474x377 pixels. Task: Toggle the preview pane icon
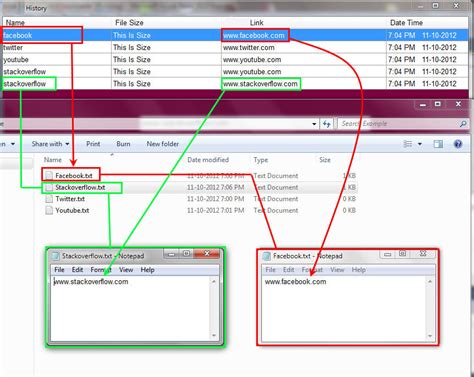(x=438, y=144)
